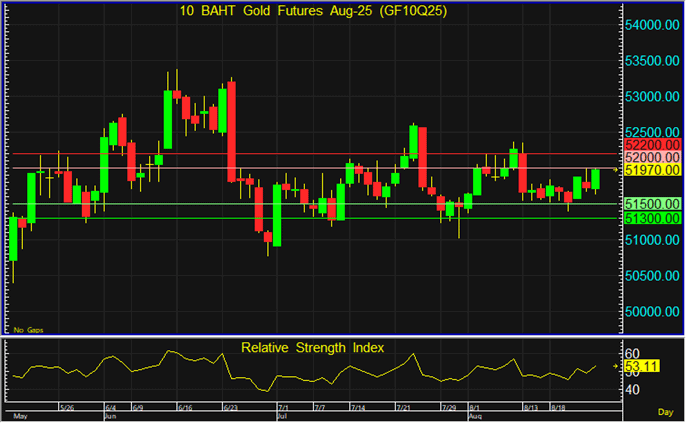Click the yellow last-price arrow marker
The image size is (686, 423).
click(x=615, y=170)
